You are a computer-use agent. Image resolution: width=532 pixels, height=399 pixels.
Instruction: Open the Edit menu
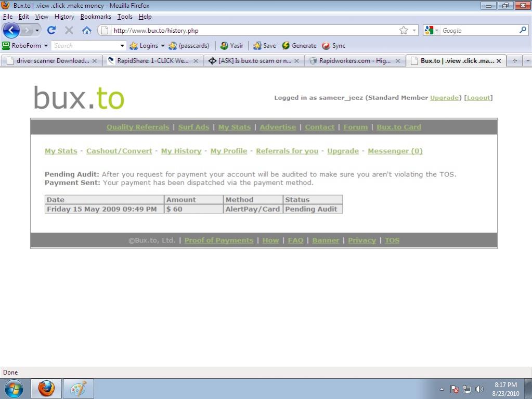coord(24,17)
